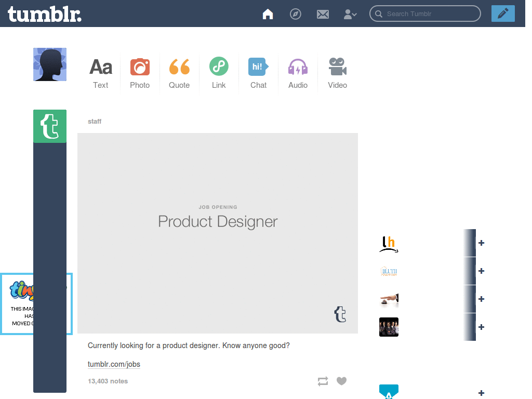Focus the Search Tumblr field
The height and width of the screenshot is (399, 532).
[x=425, y=14]
